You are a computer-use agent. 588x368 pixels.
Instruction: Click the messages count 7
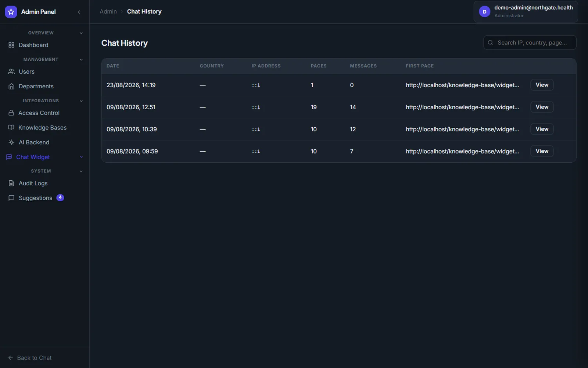click(352, 151)
